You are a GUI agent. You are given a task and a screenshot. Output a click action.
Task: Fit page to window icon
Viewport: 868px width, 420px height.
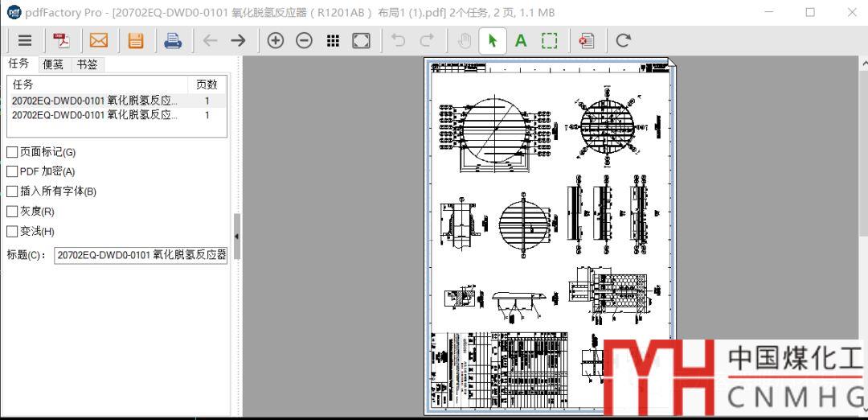[x=362, y=40]
